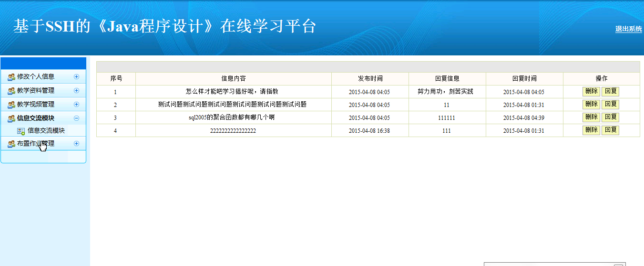Delete row 4 with the 删除 button

[x=591, y=130]
